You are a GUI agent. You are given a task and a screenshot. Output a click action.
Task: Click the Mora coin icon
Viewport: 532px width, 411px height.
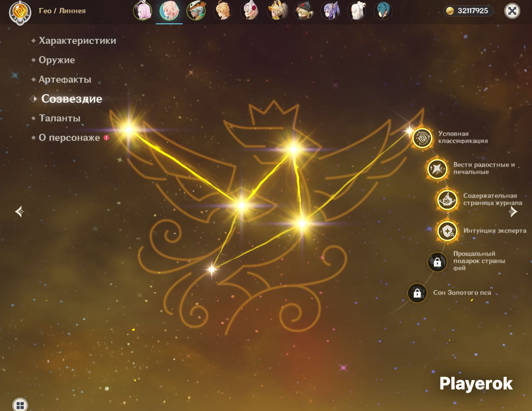[x=450, y=11]
